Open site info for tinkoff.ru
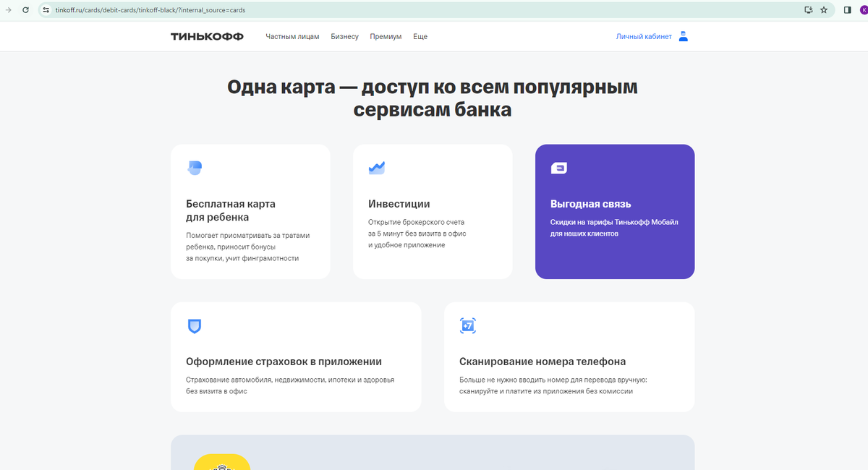The width and height of the screenshot is (868, 470). [46, 10]
